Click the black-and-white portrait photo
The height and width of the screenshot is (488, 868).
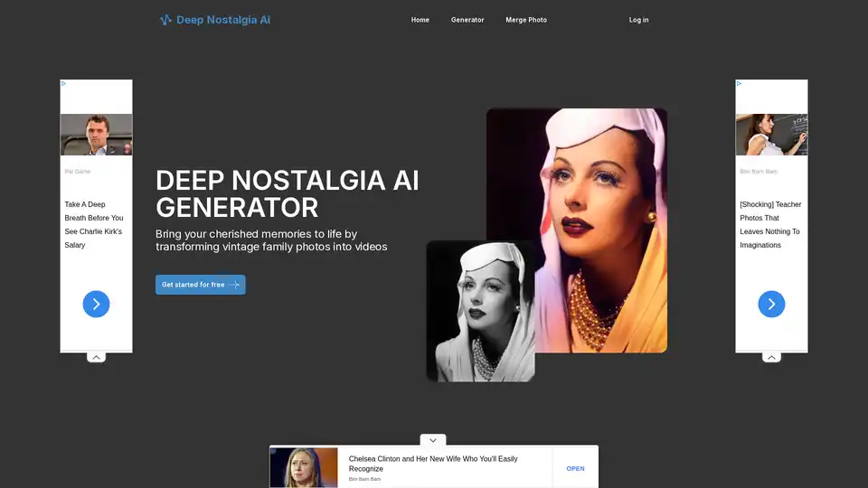(480, 312)
